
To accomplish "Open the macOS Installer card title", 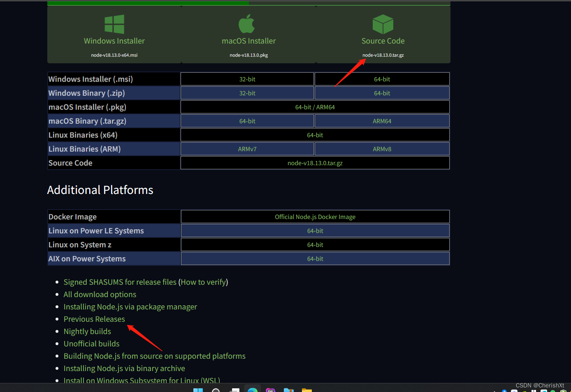I will pyautogui.click(x=249, y=41).
